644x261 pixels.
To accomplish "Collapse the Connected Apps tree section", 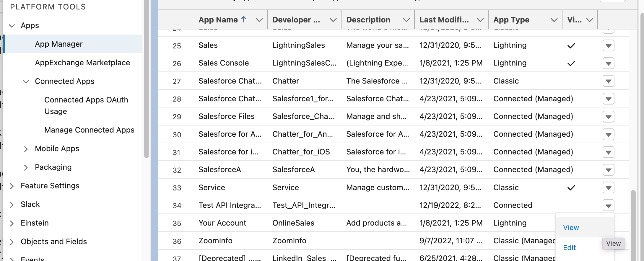I will point(26,81).
